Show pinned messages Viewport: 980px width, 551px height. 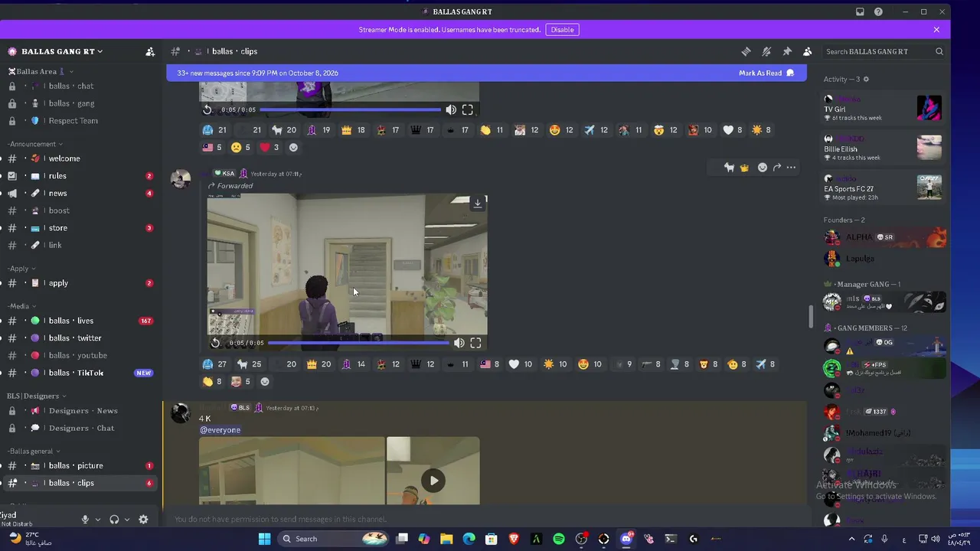point(787,51)
